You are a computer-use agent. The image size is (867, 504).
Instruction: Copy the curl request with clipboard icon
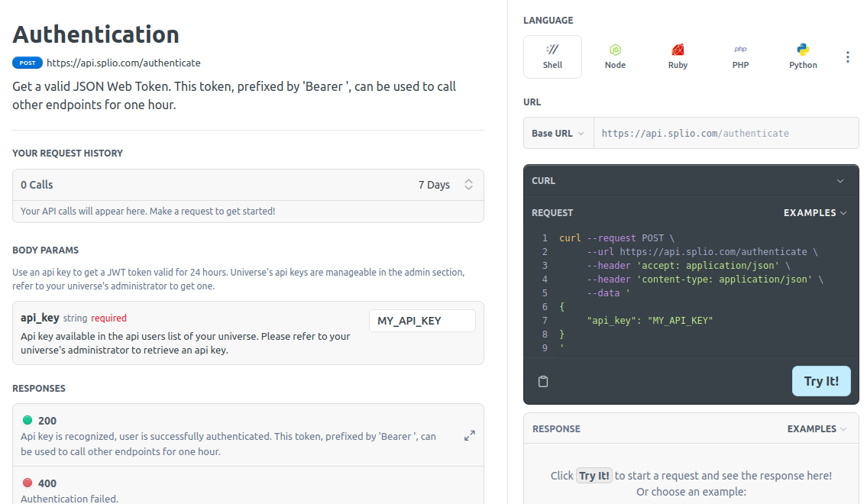point(543,381)
